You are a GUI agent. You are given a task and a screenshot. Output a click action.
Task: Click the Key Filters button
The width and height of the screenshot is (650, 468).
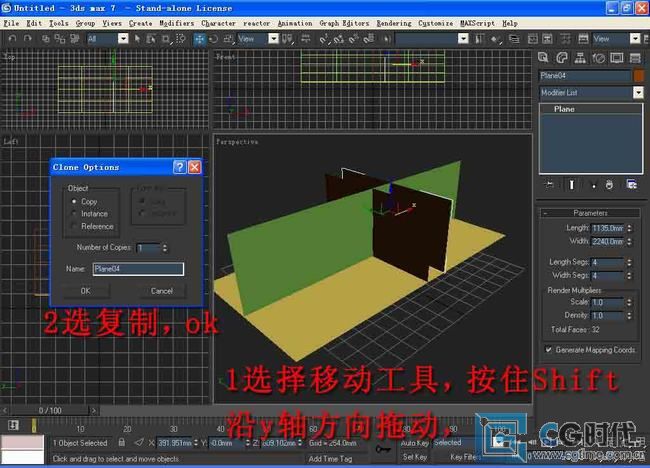[x=465, y=457]
